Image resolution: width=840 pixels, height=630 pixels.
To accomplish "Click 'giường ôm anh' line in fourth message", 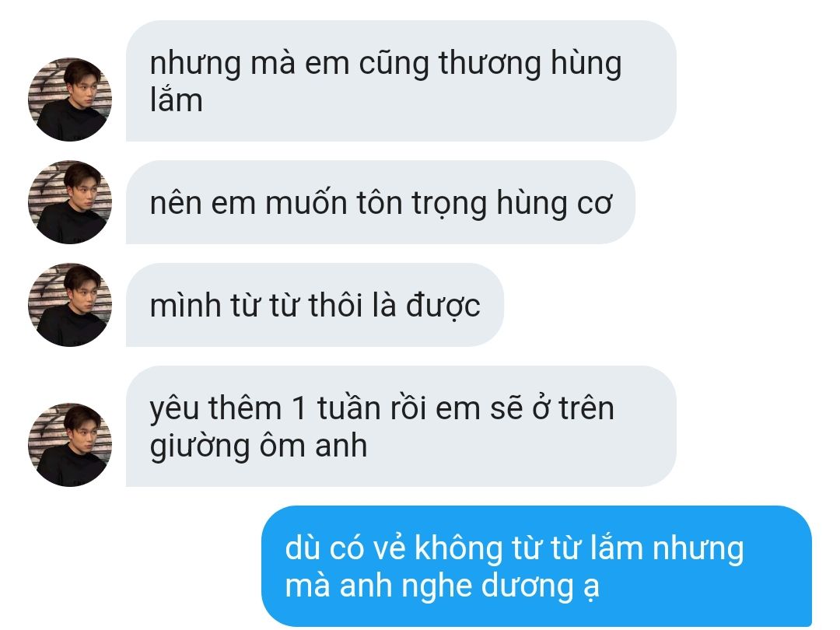I will (258, 446).
